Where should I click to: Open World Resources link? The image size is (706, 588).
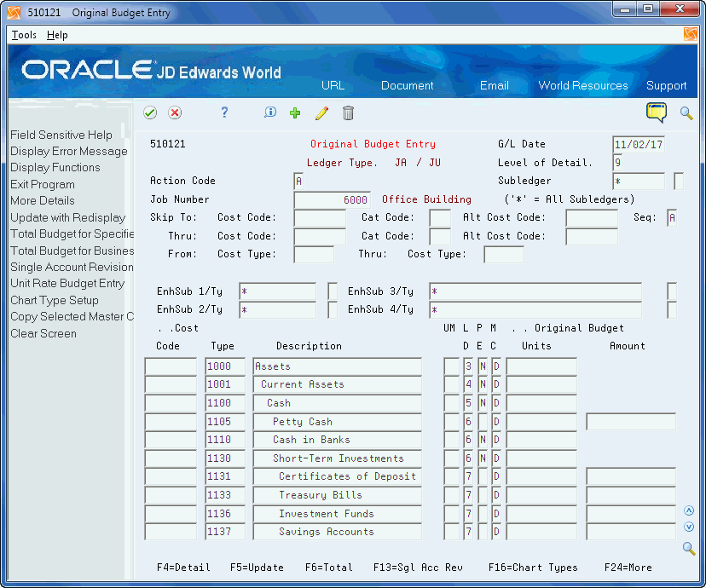[x=583, y=85]
